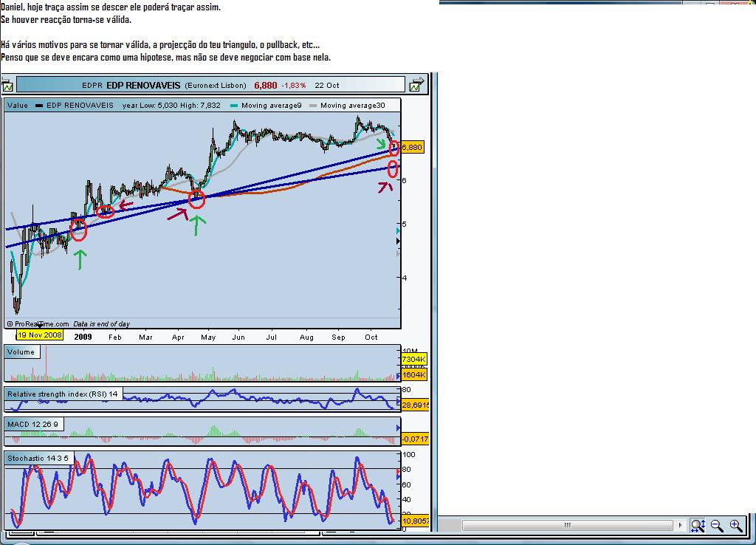Click the previous chart icon left of EDPR title
Viewport: 756px width, 545px height.
7,85
